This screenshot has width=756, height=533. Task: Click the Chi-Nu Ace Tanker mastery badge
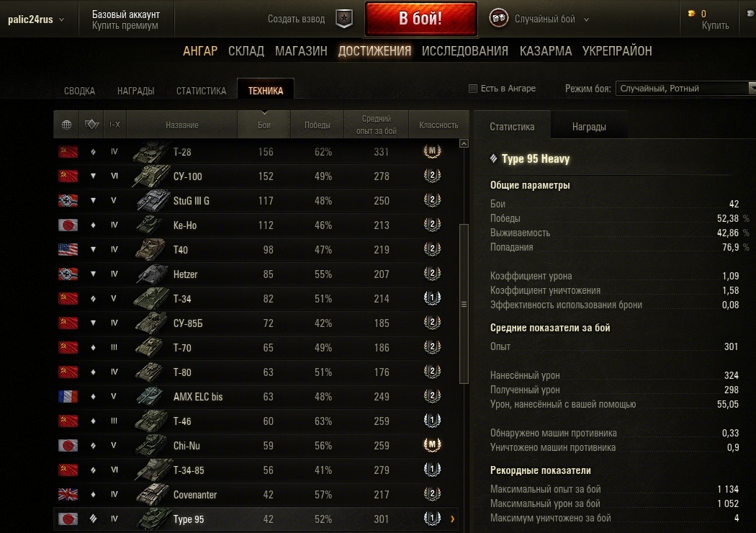432,444
